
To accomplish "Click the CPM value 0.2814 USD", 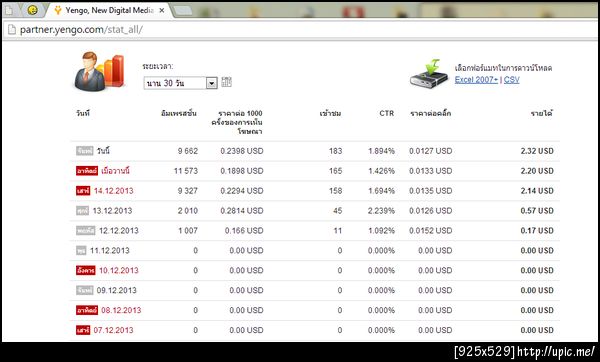I will [242, 210].
